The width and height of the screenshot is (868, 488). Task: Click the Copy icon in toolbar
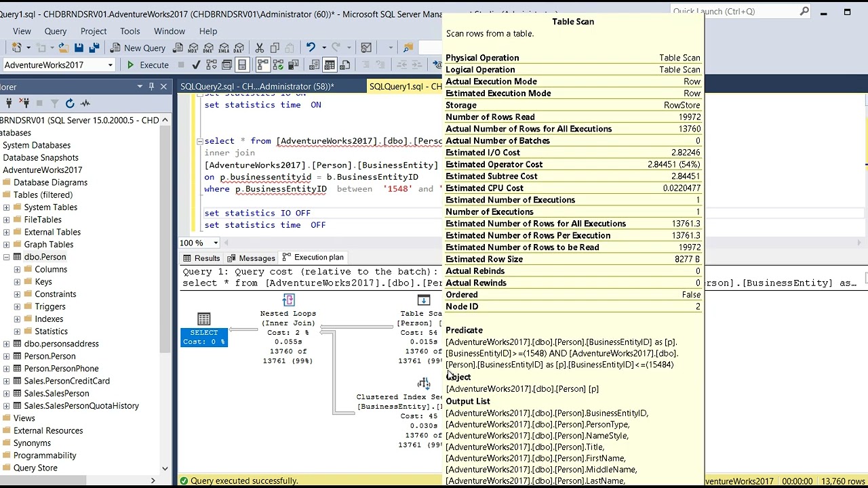coord(275,48)
